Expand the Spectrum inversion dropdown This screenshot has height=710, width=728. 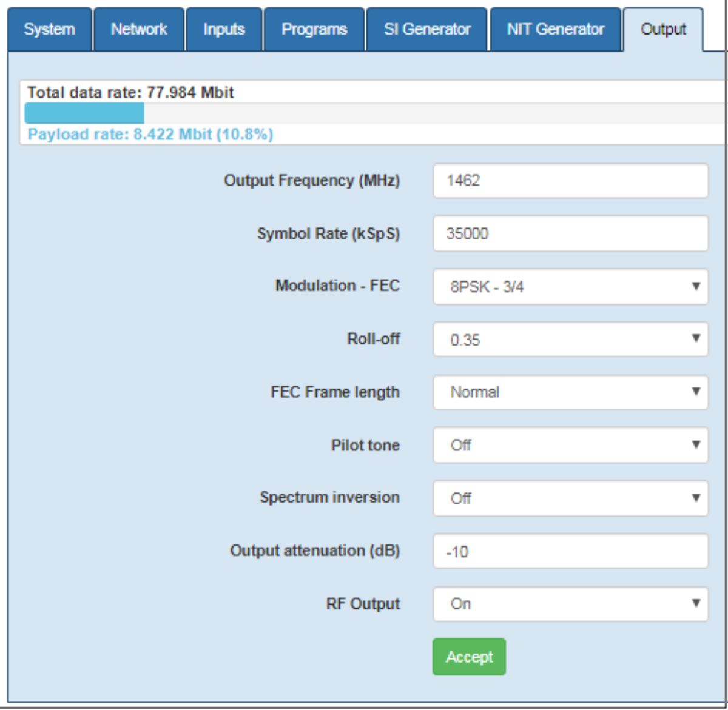point(570,498)
